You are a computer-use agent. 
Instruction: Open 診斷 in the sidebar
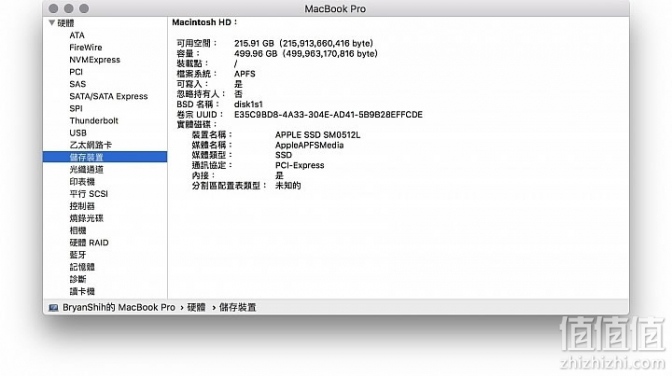(78, 279)
